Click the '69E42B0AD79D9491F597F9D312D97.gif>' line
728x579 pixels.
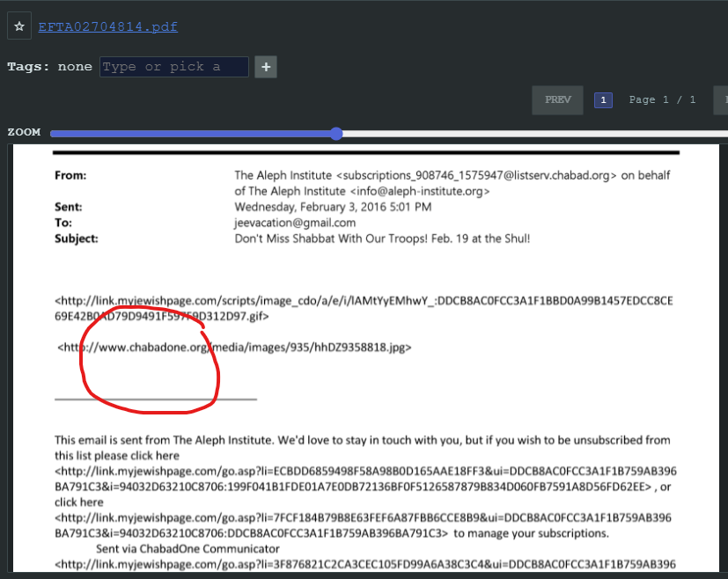[x=162, y=317]
